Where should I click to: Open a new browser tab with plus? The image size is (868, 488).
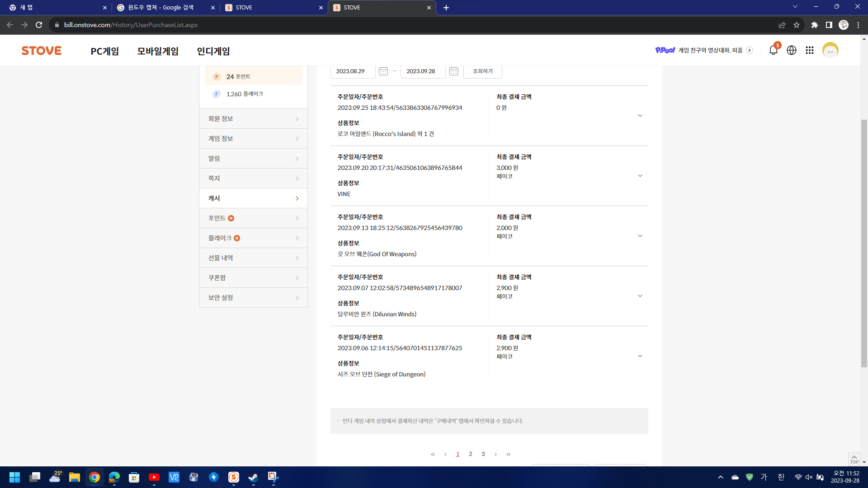pyautogui.click(x=446, y=8)
